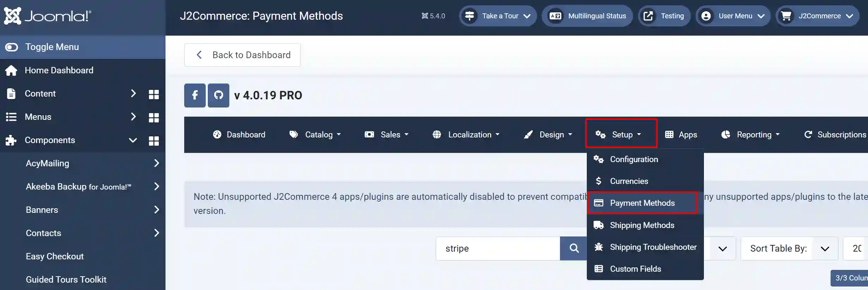Click the Dashboard gauge icon

point(217,135)
